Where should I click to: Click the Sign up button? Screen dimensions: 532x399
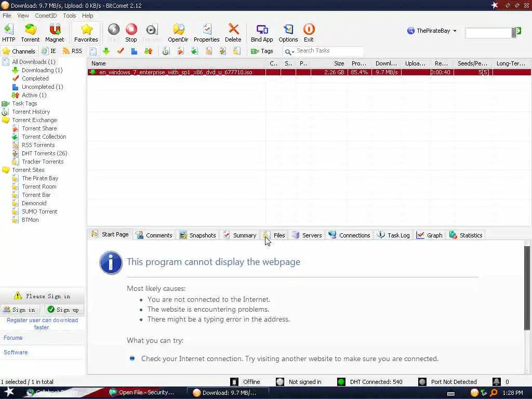coord(64,310)
